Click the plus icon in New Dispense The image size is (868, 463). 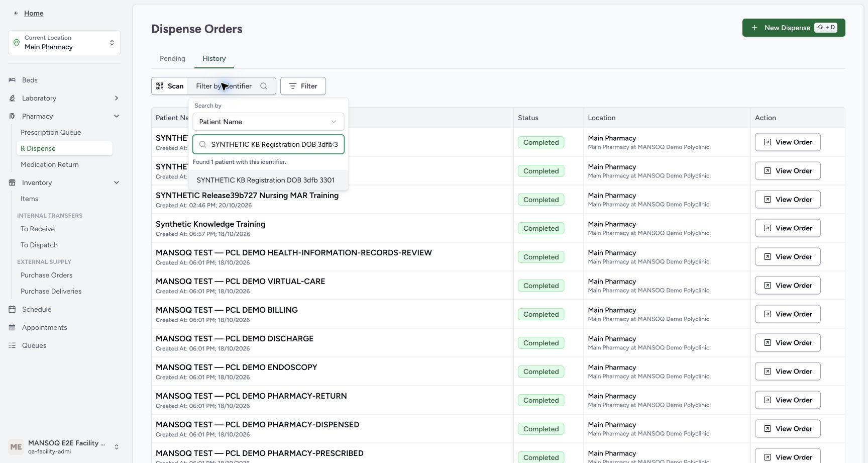tap(754, 28)
